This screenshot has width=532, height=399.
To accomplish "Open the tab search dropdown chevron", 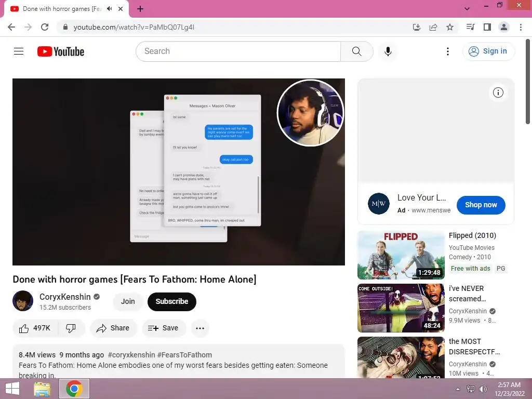I will pos(467,9).
